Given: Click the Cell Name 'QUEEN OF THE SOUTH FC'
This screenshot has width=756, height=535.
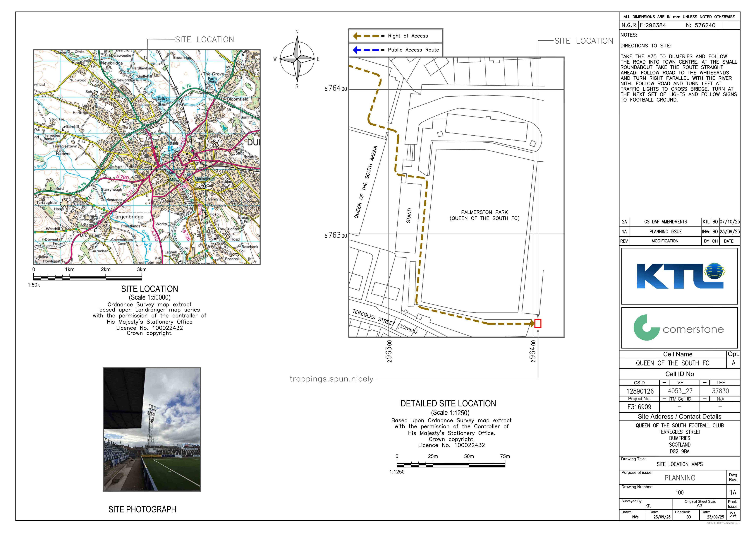Looking at the screenshot, I should pyautogui.click(x=672, y=363).
